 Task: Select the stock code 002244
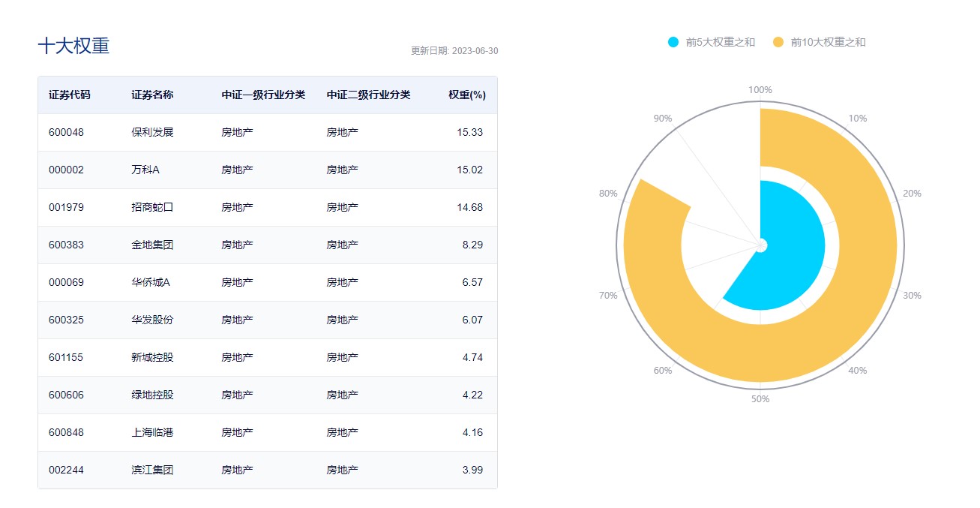(x=66, y=470)
